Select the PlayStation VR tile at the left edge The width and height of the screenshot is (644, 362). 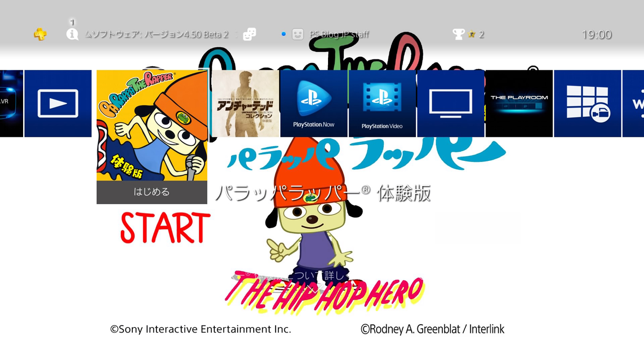(12, 103)
